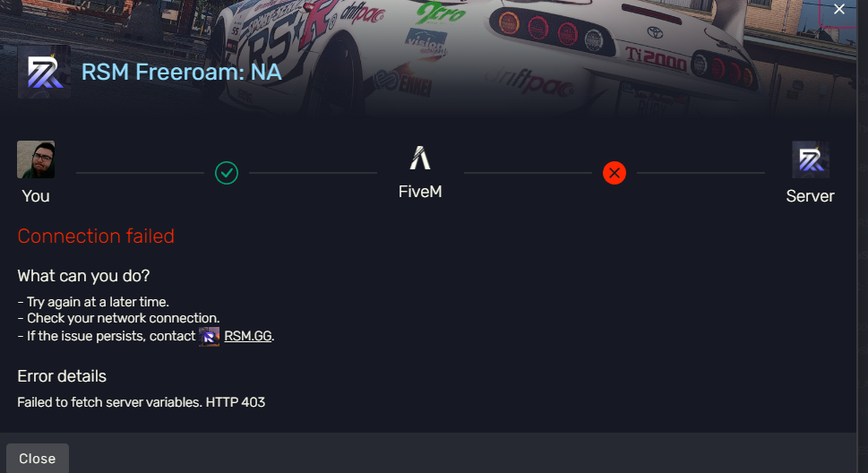Open the RSM.GG contact link

248,336
